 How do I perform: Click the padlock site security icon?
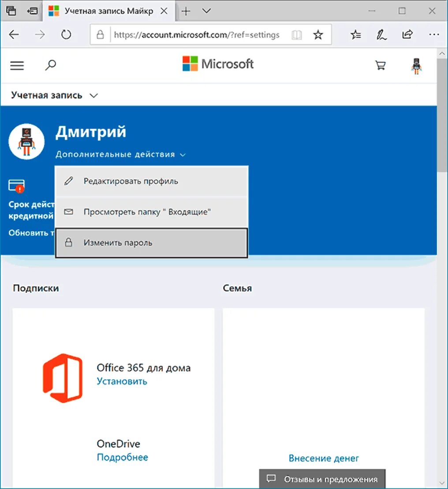pyautogui.click(x=100, y=34)
